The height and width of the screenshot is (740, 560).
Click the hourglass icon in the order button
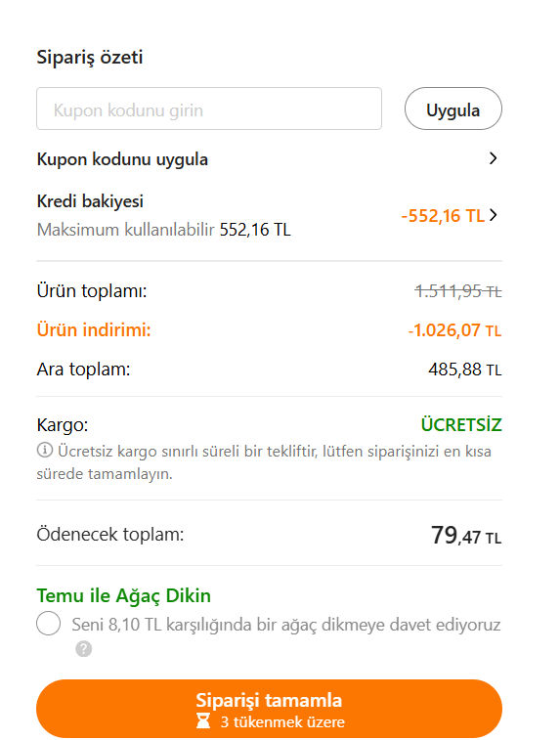(203, 721)
